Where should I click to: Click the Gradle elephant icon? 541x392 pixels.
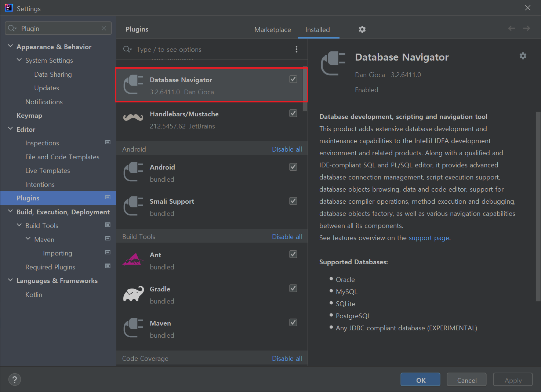[x=133, y=294]
